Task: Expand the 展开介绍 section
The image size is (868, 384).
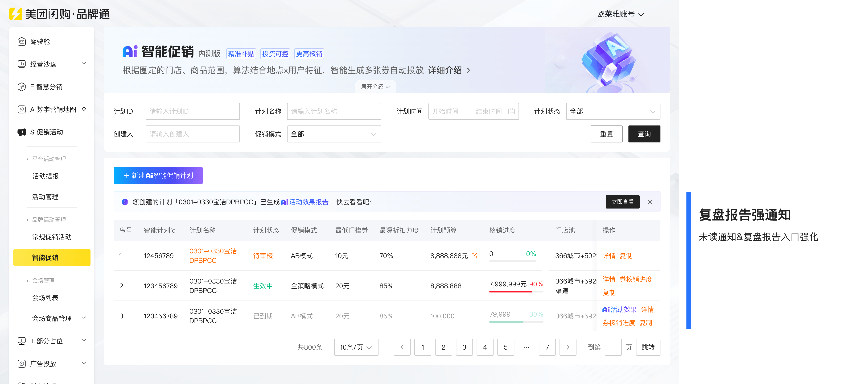Action: [375, 87]
